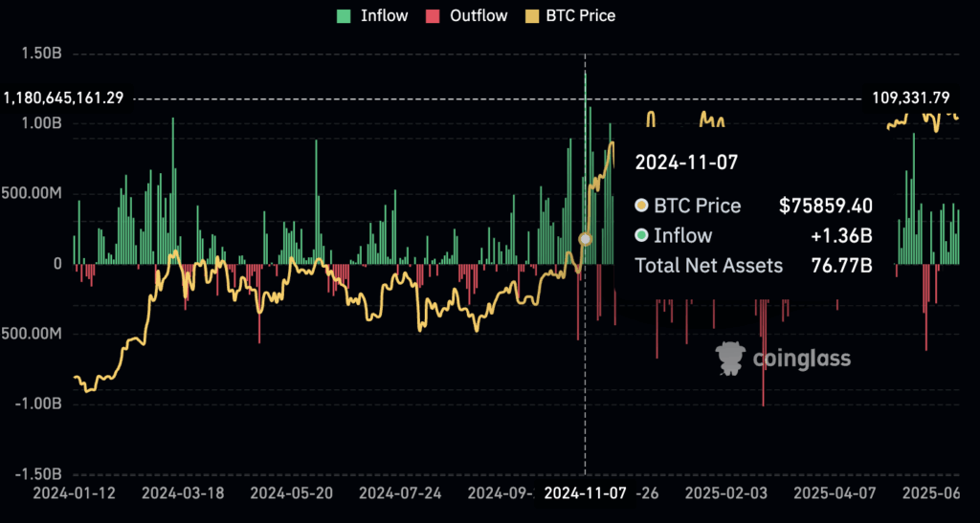This screenshot has width=980, height=523.
Task: Click the Total Net Assets tooltip label
Action: pos(709,265)
